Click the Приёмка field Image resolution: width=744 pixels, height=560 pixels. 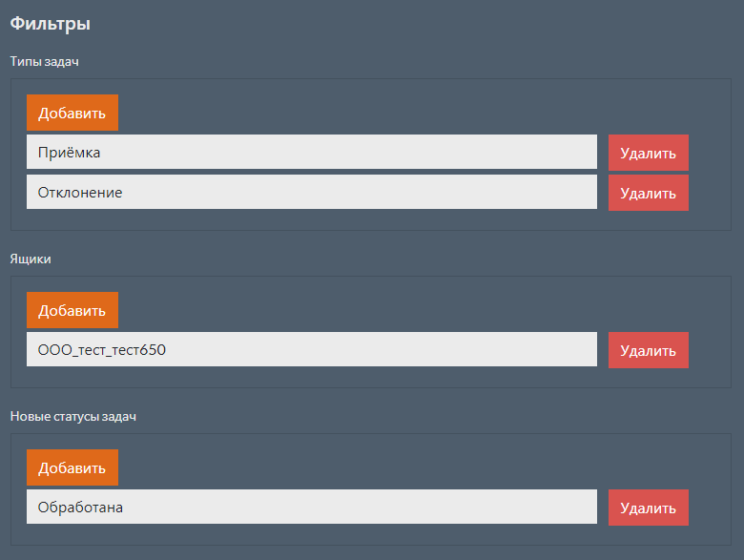point(312,152)
